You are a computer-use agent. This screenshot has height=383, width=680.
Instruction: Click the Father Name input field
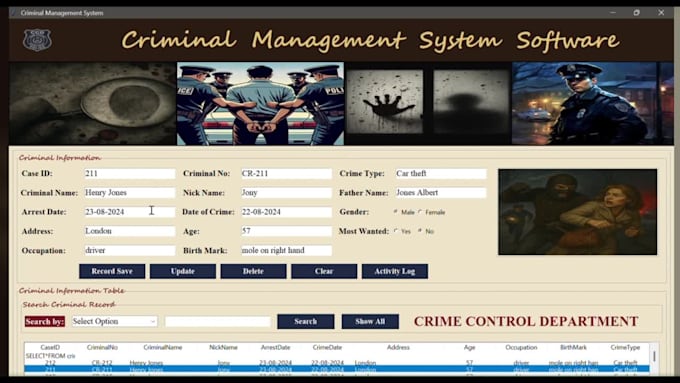click(x=441, y=193)
